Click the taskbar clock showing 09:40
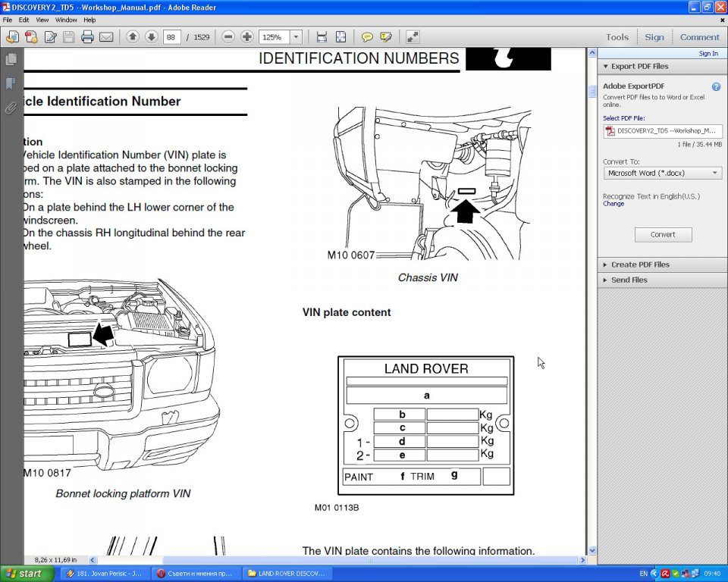This screenshot has width=728, height=582. pyautogui.click(x=712, y=574)
